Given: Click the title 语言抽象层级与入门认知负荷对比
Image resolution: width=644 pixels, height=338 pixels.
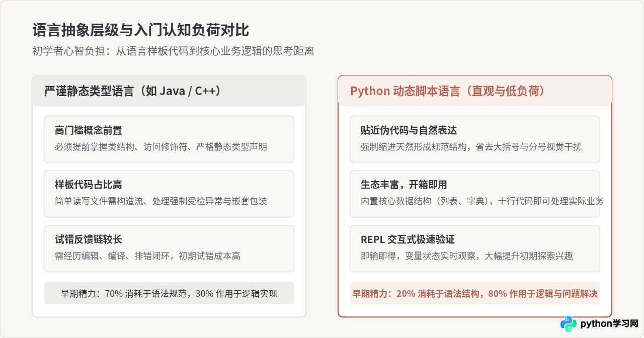Looking at the screenshot, I should (x=141, y=30).
